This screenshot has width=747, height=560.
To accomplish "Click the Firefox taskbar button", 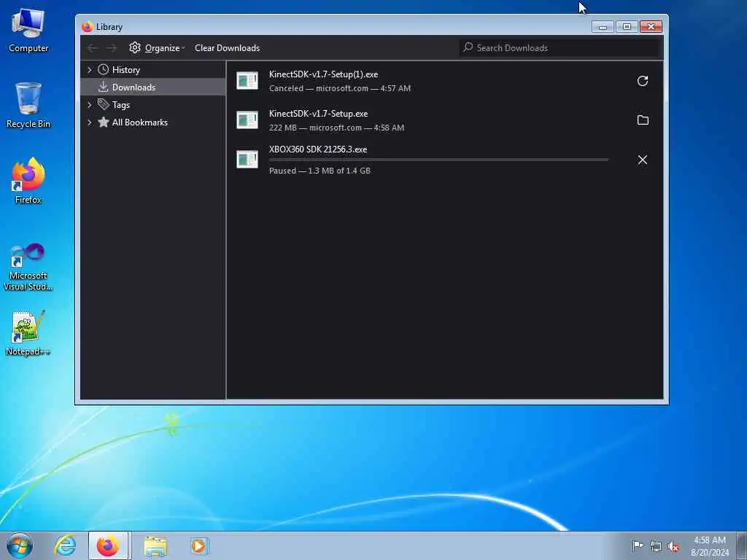I will click(x=108, y=545).
